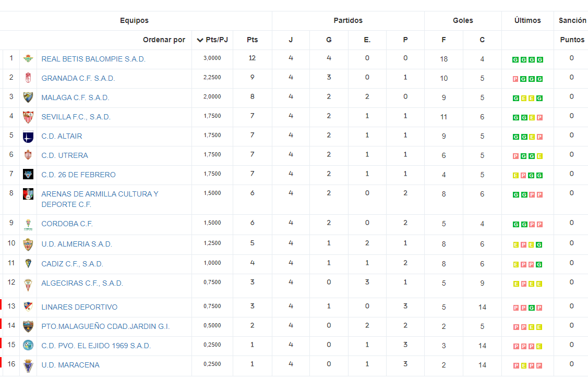The width and height of the screenshot is (588, 380).
Task: Open C.D. PVO. EL EJIDO 1969 link
Action: point(96,346)
